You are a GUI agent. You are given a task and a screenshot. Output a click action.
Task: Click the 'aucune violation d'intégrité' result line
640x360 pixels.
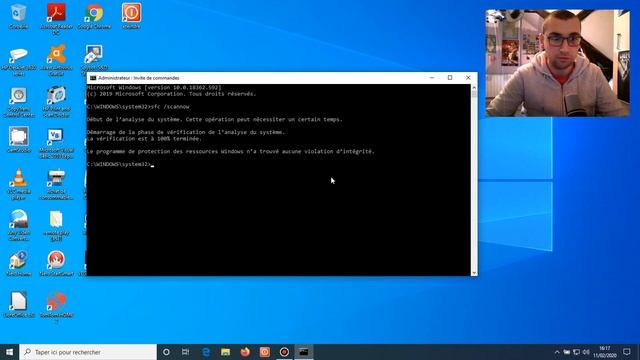coord(231,151)
